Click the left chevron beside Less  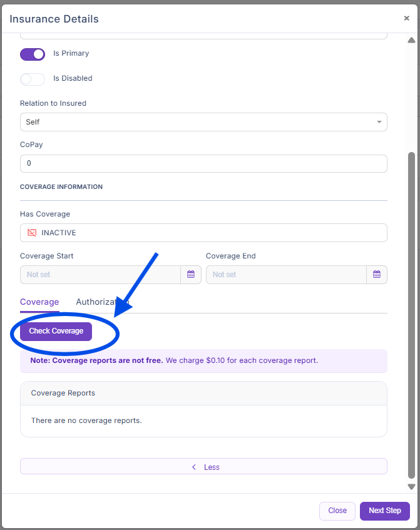tap(194, 467)
